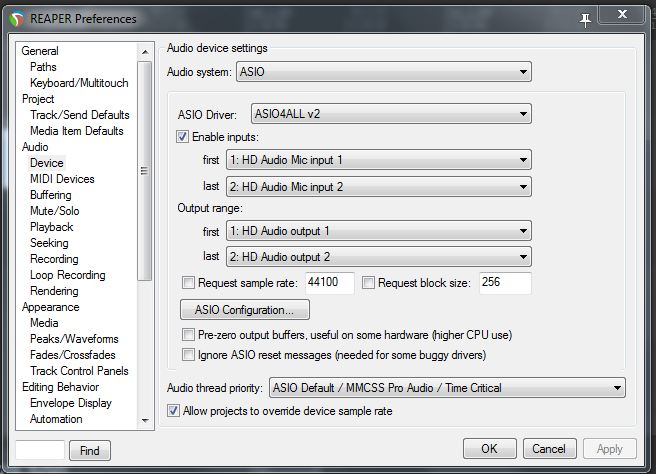Close the REAPER Preferences dialog
This screenshot has width=656, height=474.
click(x=622, y=15)
